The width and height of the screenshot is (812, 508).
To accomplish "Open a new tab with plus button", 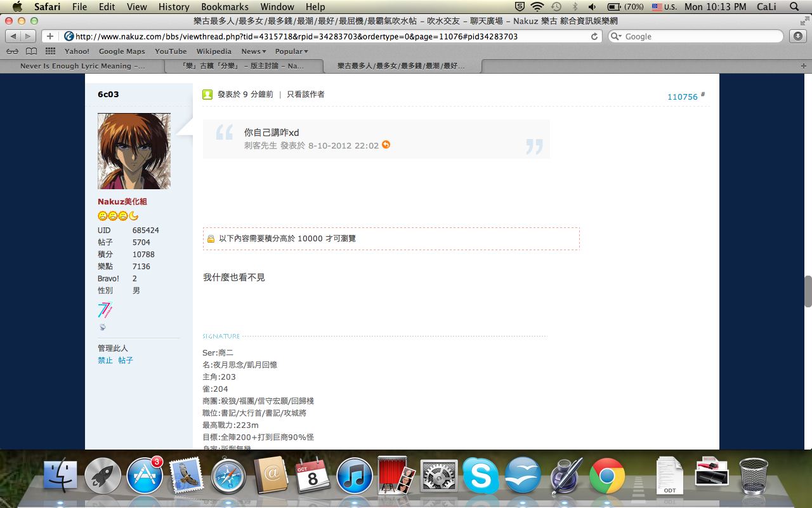I will (804, 66).
